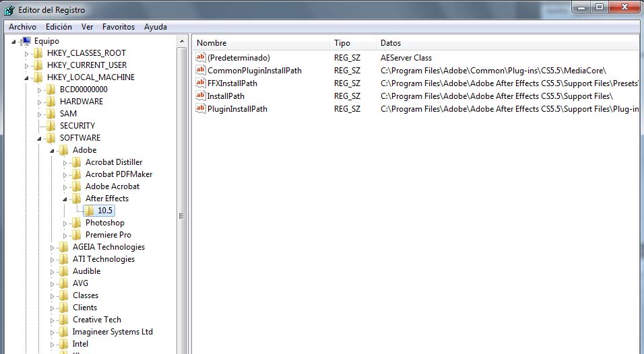Select the InstallPath string value icon

pos(201,96)
